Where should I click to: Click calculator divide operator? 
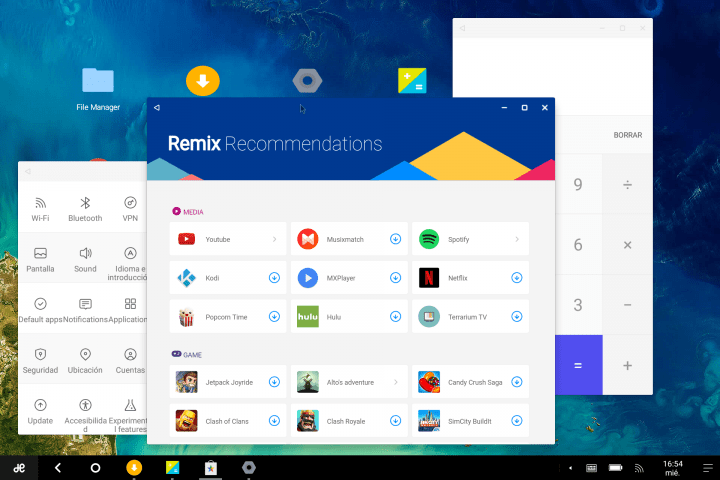pyautogui.click(x=627, y=185)
